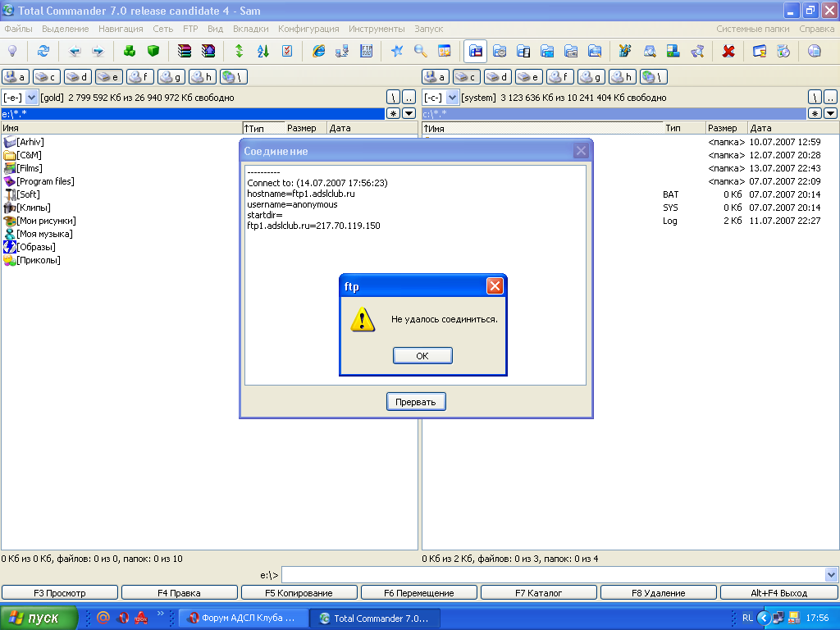Open right panel favorites asterisk button
The width and height of the screenshot is (840, 630).
coord(815,113)
